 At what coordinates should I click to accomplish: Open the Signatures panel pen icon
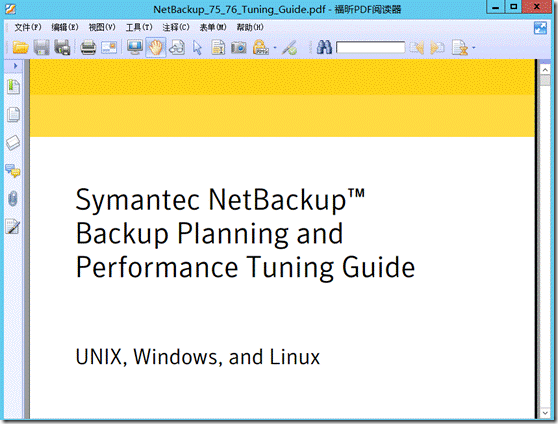[13, 226]
